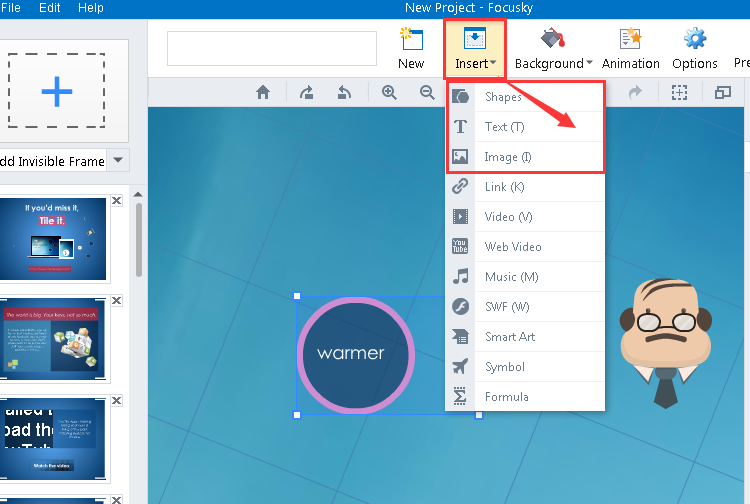Open the Insert dropdown
Image resolution: width=750 pixels, height=504 pixels.
[475, 49]
